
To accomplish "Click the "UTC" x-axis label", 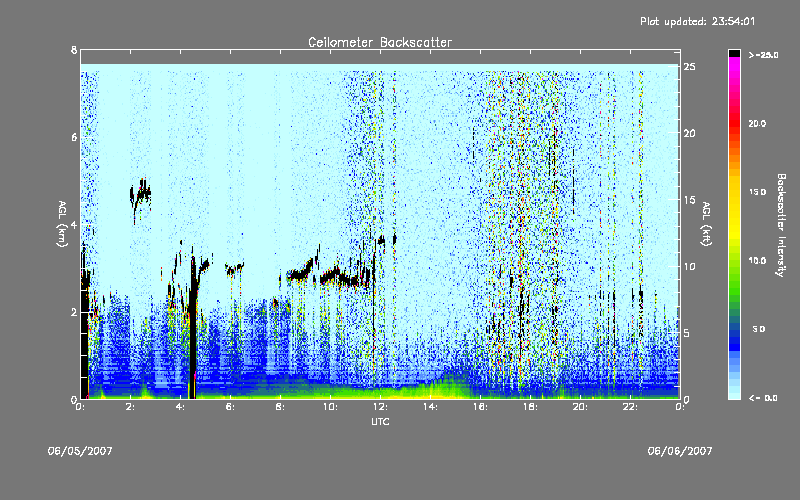I will click(x=380, y=421).
